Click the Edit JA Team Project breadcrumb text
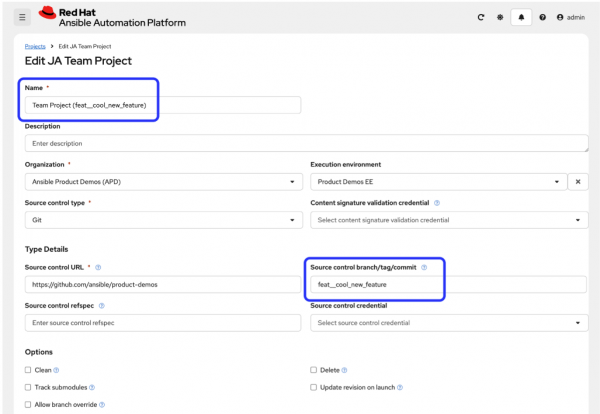600x414 pixels. coord(85,46)
